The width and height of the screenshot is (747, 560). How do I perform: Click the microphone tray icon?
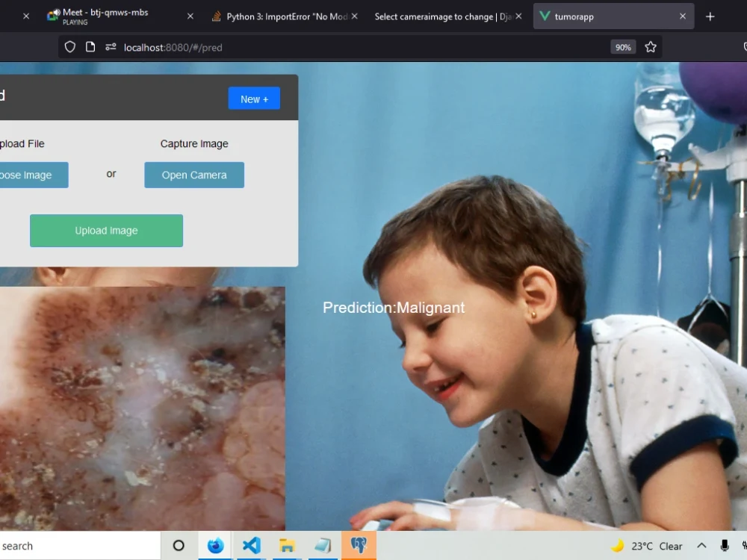pyautogui.click(x=724, y=546)
